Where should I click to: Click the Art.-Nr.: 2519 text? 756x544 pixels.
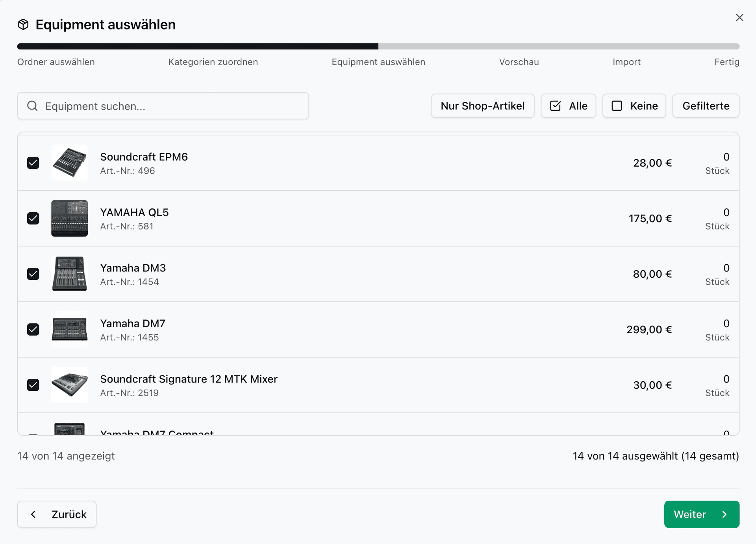click(x=129, y=393)
